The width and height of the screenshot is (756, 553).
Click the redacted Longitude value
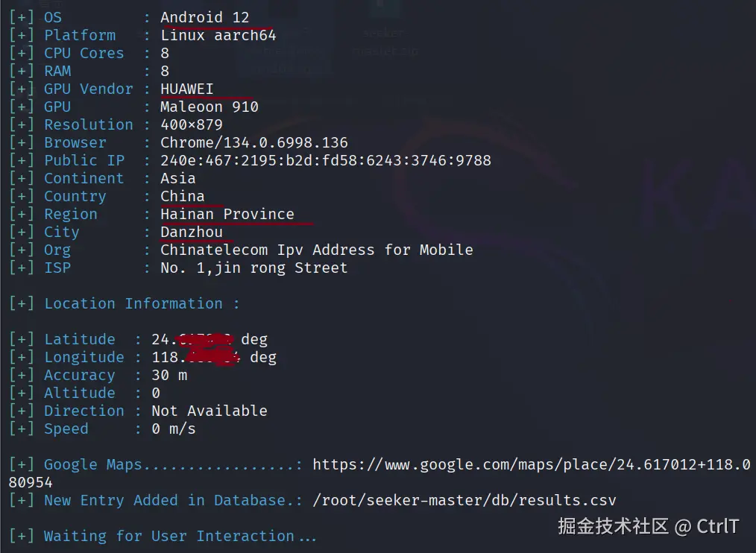198,358
